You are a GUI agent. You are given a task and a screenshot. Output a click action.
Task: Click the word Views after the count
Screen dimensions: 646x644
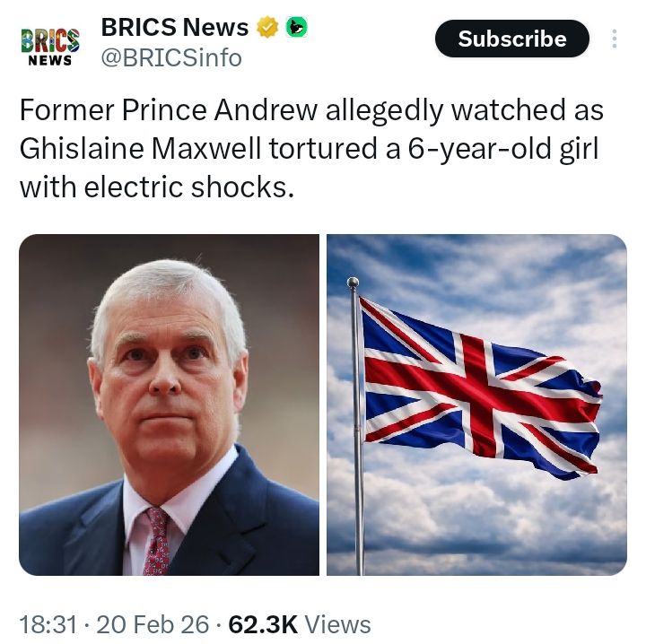click(337, 624)
